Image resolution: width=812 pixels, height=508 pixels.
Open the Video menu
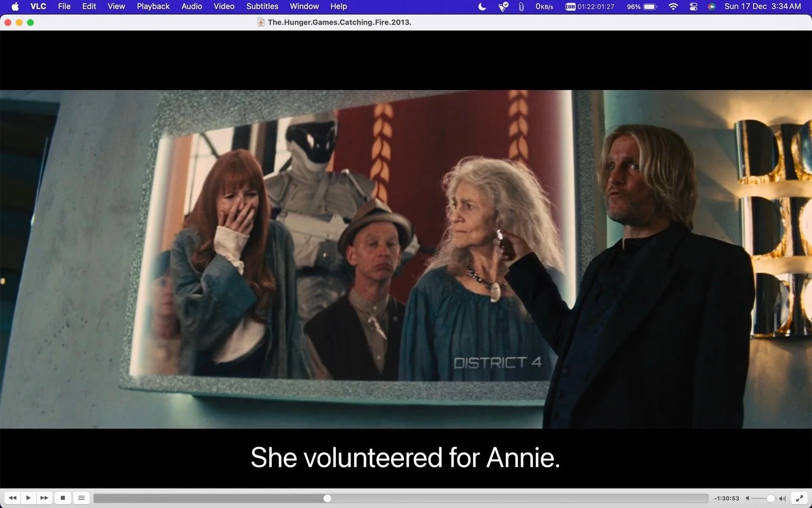(224, 6)
